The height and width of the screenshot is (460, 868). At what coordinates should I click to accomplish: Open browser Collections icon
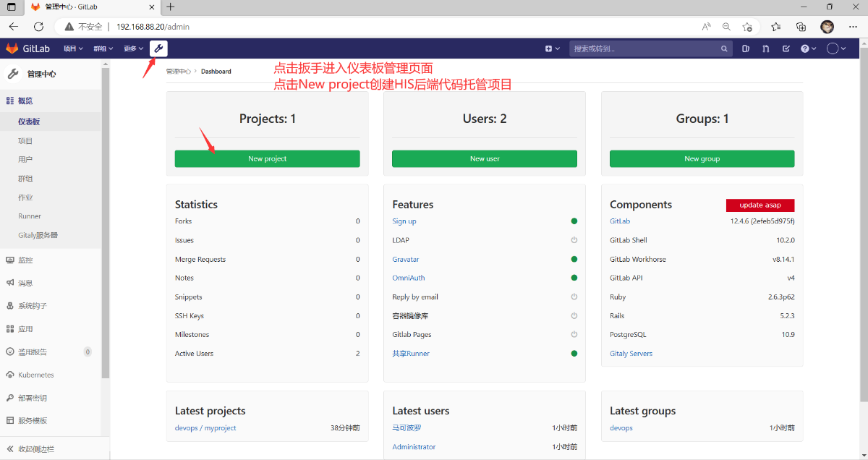pyautogui.click(x=801, y=27)
